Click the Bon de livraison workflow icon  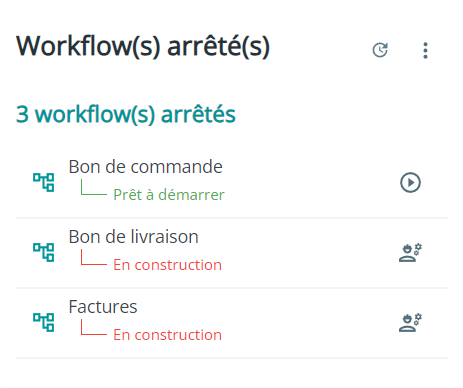coord(44,252)
